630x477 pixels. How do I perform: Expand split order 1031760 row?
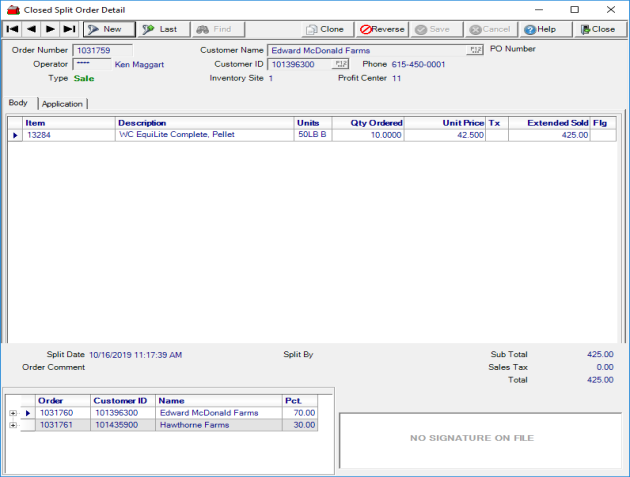(x=12, y=413)
